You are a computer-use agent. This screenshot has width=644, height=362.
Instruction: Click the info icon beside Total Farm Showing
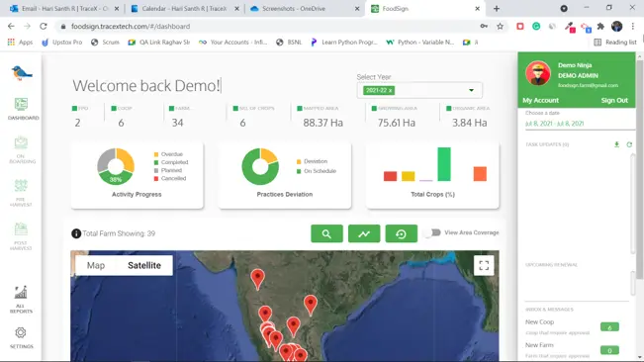pos(76,233)
